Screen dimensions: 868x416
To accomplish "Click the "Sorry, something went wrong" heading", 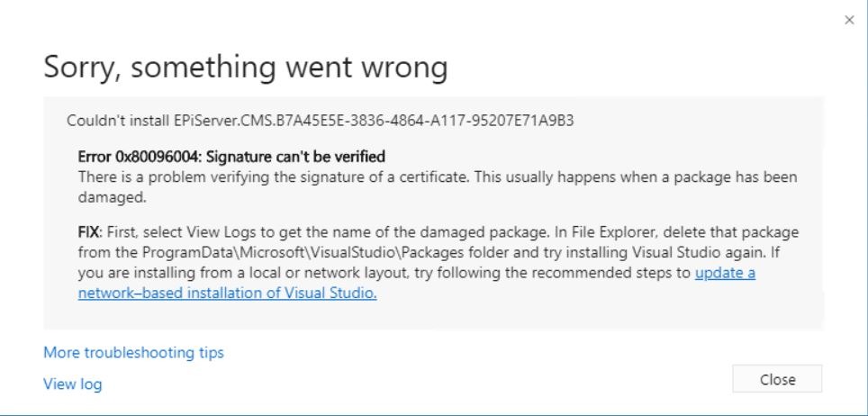I will [246, 66].
